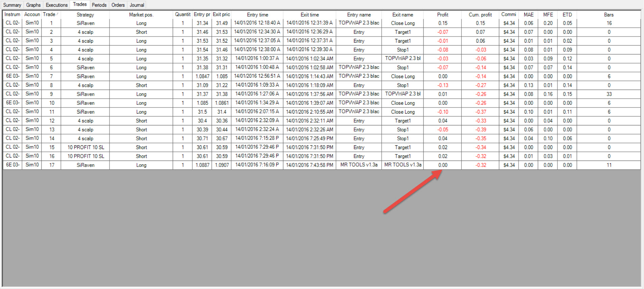644x289 pixels.
Task: Select trade row number 9
Action: (321, 94)
